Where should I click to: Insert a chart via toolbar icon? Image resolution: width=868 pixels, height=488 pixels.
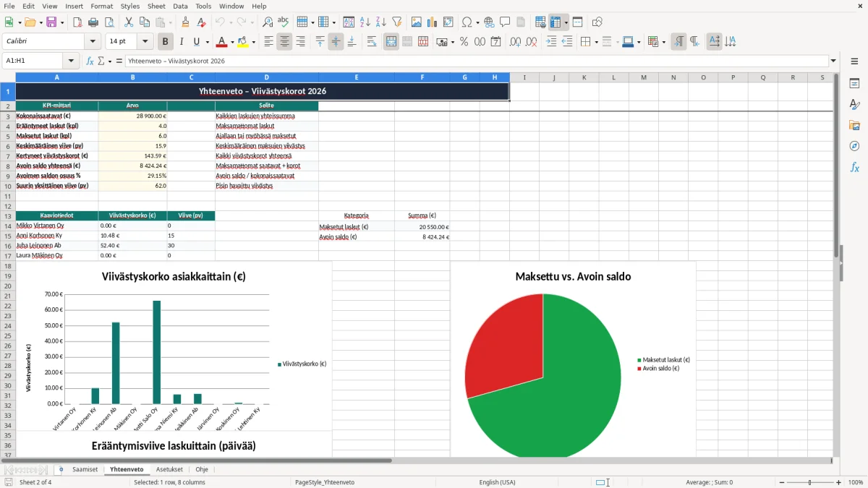[433, 22]
